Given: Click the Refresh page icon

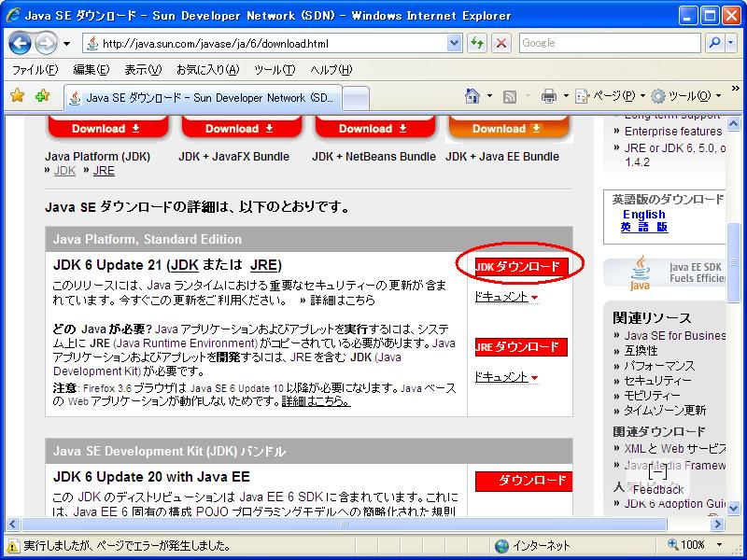Looking at the screenshot, I should (x=477, y=44).
